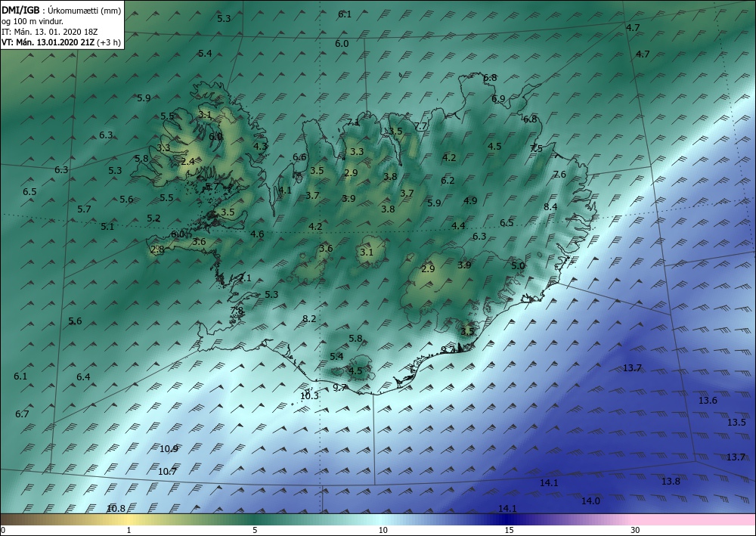The image size is (756, 536).
Task: Click the color scale label 30
Action: coord(636,530)
